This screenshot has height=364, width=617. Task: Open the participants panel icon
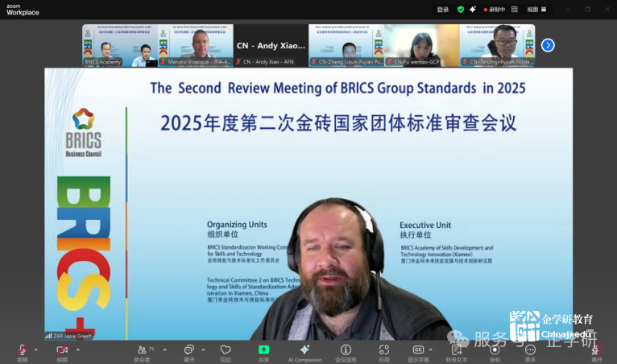(142, 350)
